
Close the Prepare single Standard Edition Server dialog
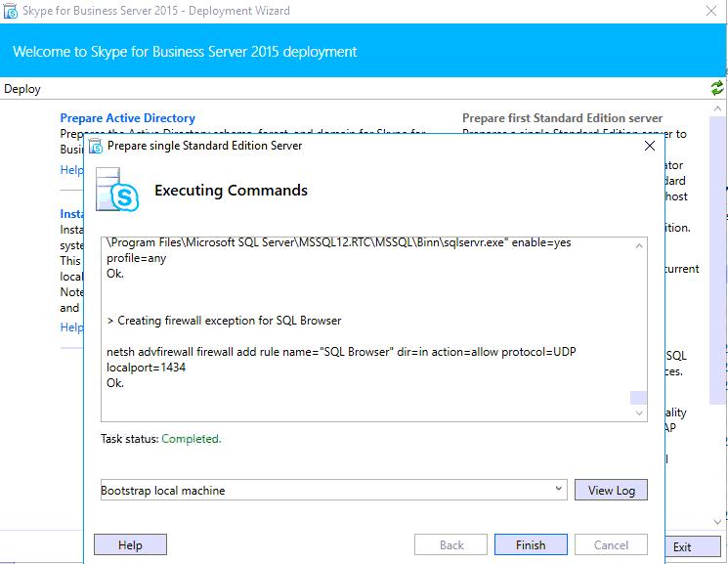coord(650,146)
